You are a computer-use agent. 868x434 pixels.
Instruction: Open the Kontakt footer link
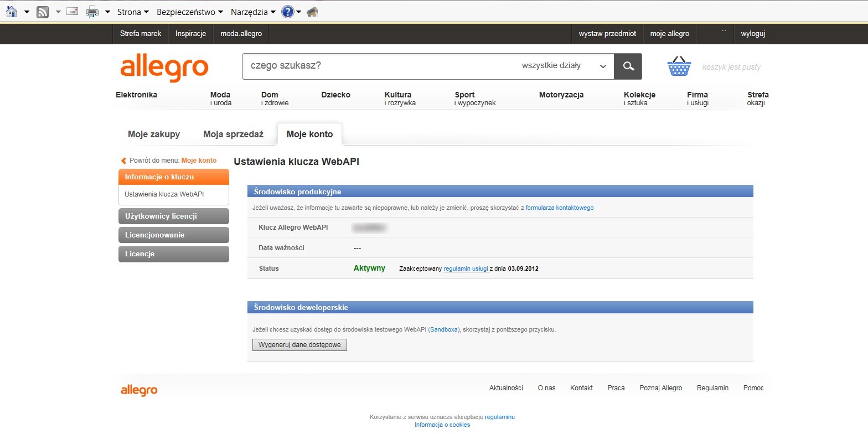[581, 388]
